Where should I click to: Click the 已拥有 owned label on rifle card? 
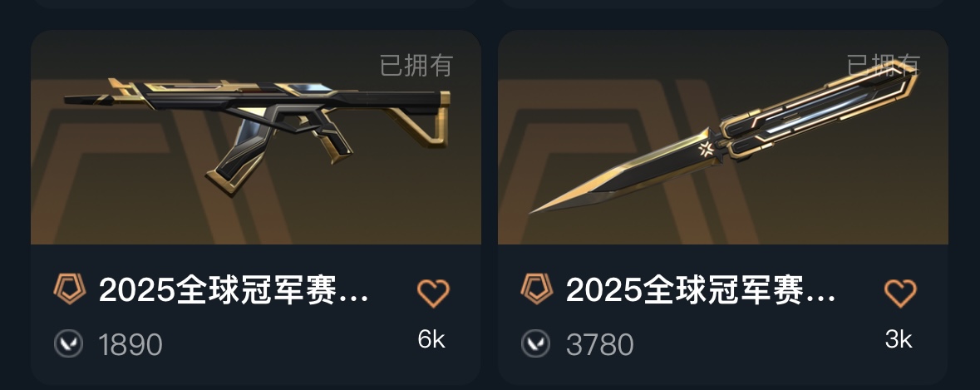point(416,66)
